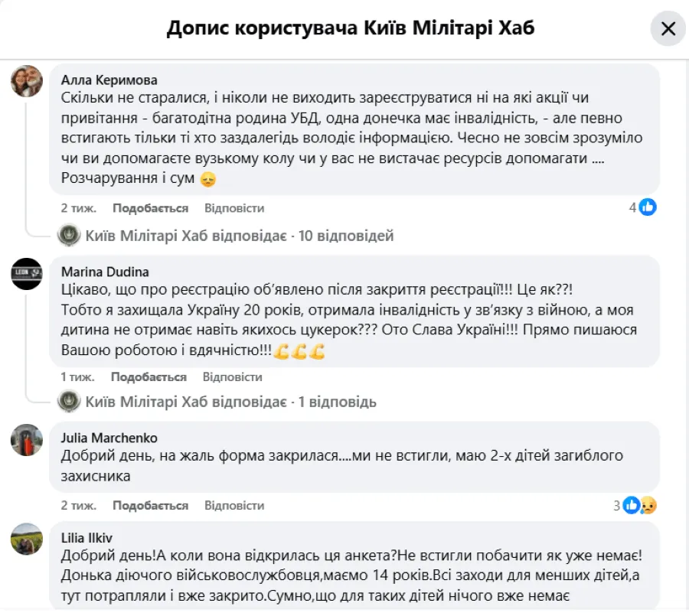Reply to Alla Kerimova's comment via Відповісти

point(233,207)
